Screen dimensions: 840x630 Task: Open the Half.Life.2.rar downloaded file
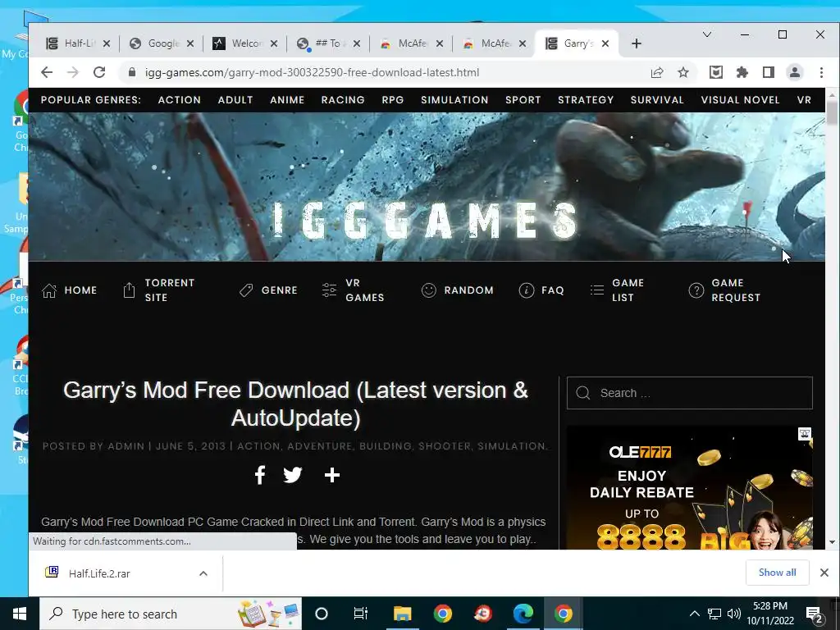pyautogui.click(x=99, y=573)
